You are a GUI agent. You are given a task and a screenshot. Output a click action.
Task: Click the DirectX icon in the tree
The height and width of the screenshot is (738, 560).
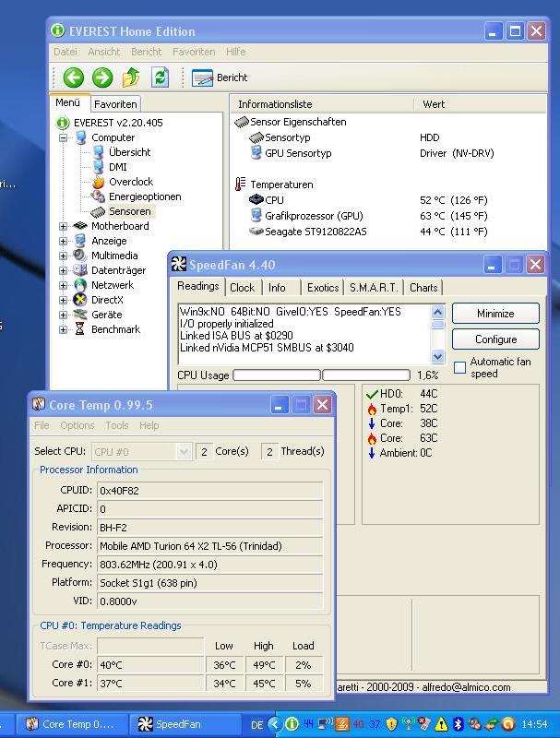coord(80,300)
